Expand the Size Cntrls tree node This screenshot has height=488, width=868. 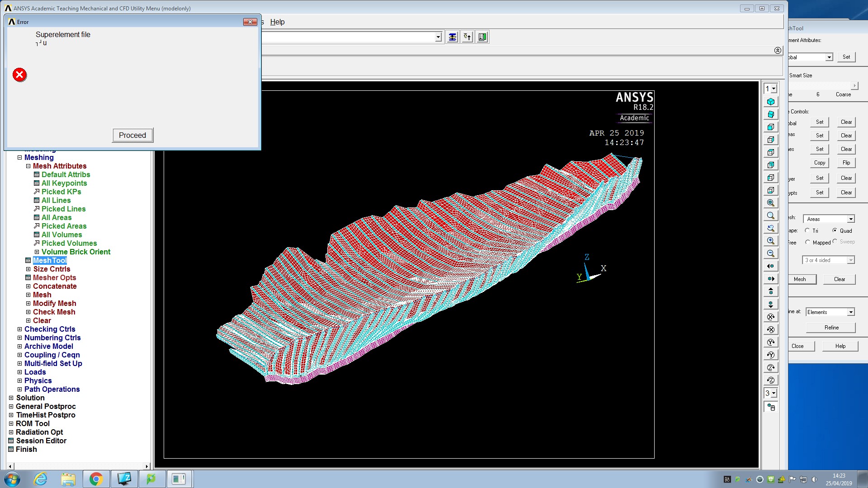pos(28,269)
